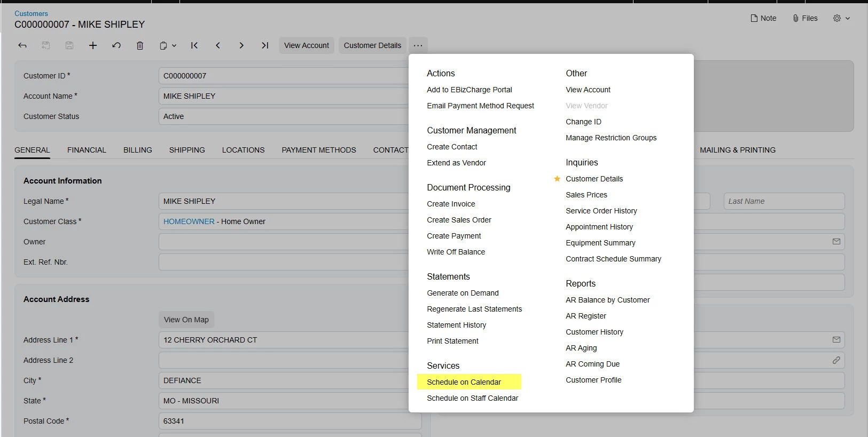Viewport: 868px width, 437px height.
Task: Open the PAYMENT METHODS tab
Action: pos(319,150)
